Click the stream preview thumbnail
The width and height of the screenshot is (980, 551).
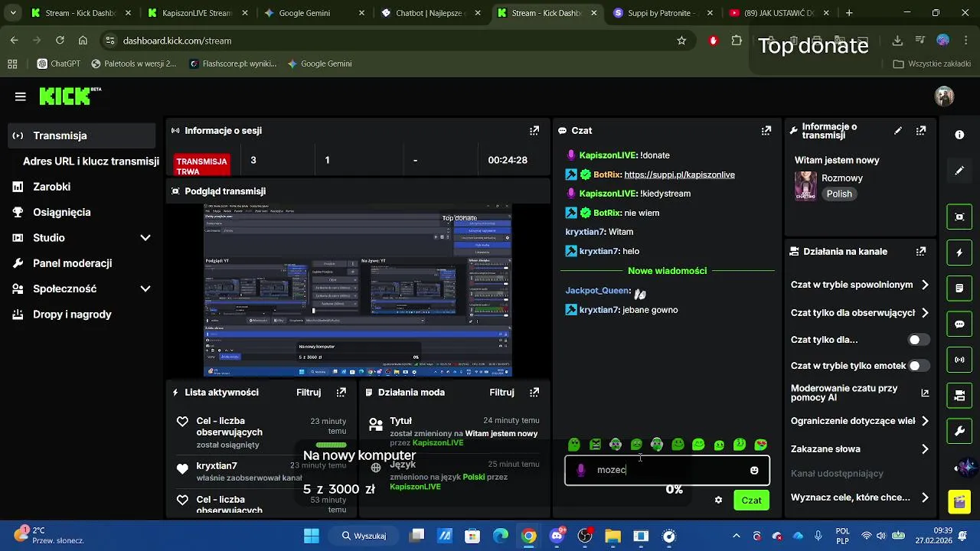(x=358, y=290)
